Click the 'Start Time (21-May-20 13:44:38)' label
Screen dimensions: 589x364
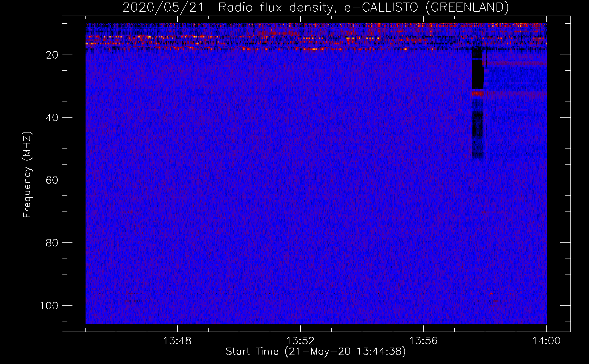(315, 352)
